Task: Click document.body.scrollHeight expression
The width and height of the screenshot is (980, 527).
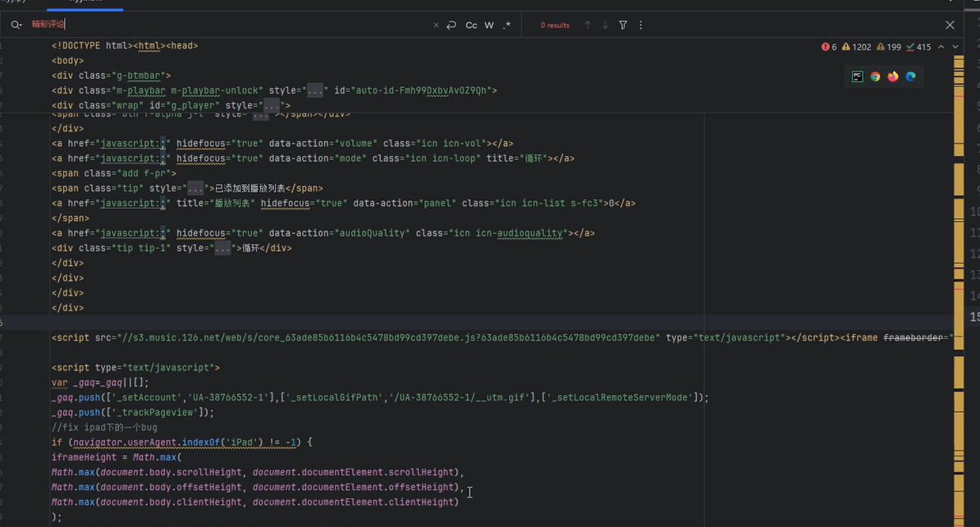Action: [x=171, y=473]
